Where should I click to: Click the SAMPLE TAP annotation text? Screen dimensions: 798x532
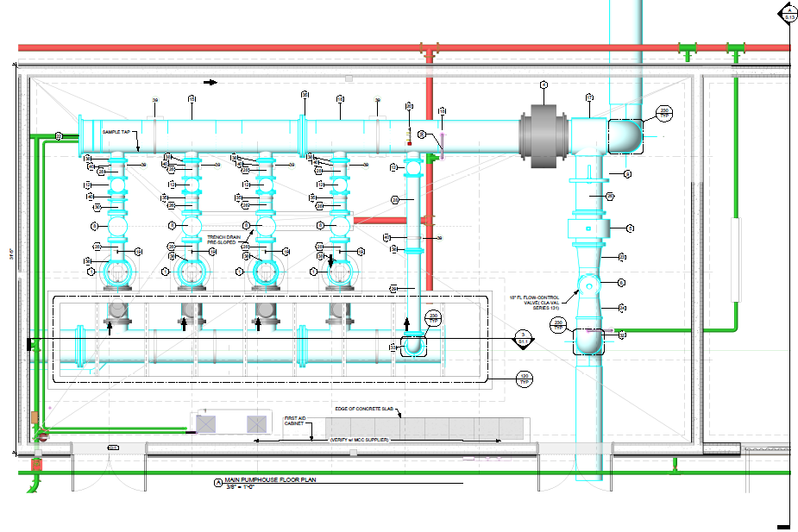(116, 132)
